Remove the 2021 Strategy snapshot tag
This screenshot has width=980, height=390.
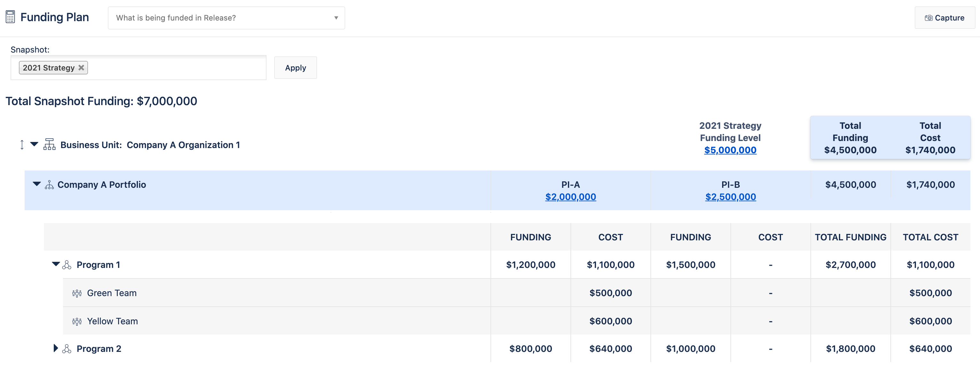pyautogui.click(x=81, y=67)
